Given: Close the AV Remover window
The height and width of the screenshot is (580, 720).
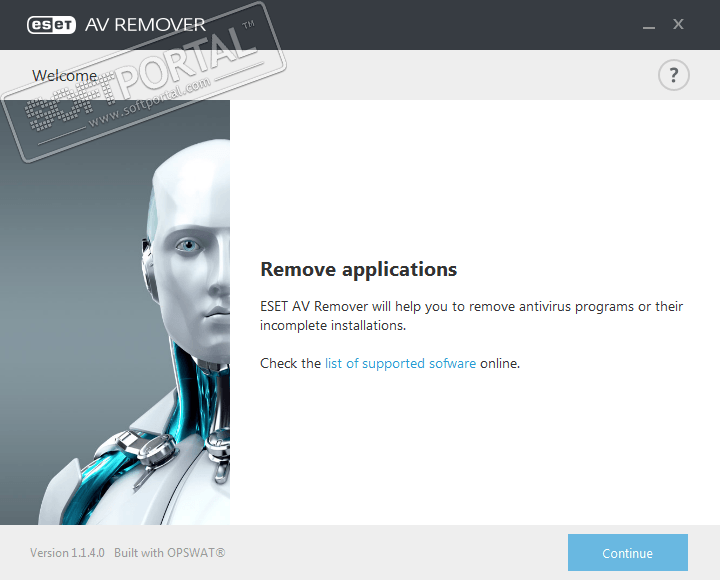Looking at the screenshot, I should [x=678, y=24].
